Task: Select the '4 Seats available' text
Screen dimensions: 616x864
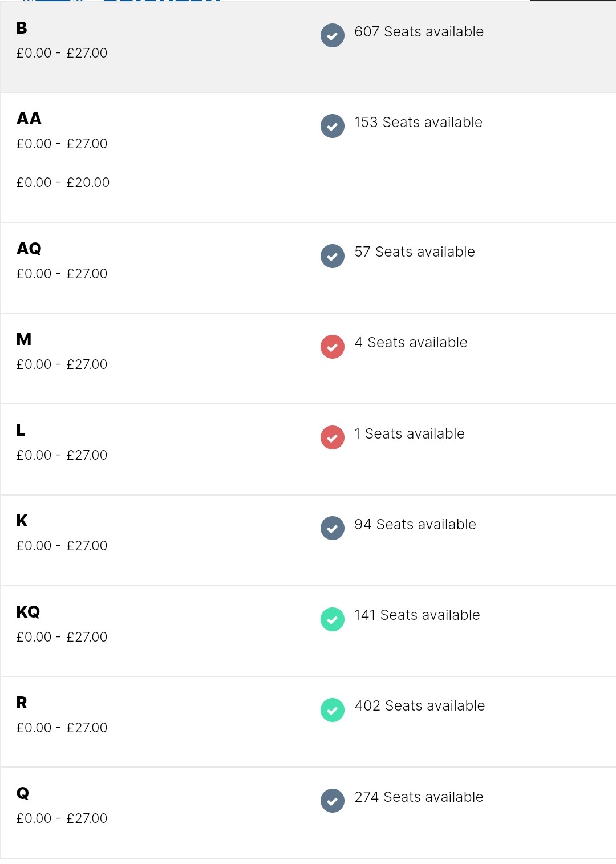Action: pyautogui.click(x=411, y=342)
